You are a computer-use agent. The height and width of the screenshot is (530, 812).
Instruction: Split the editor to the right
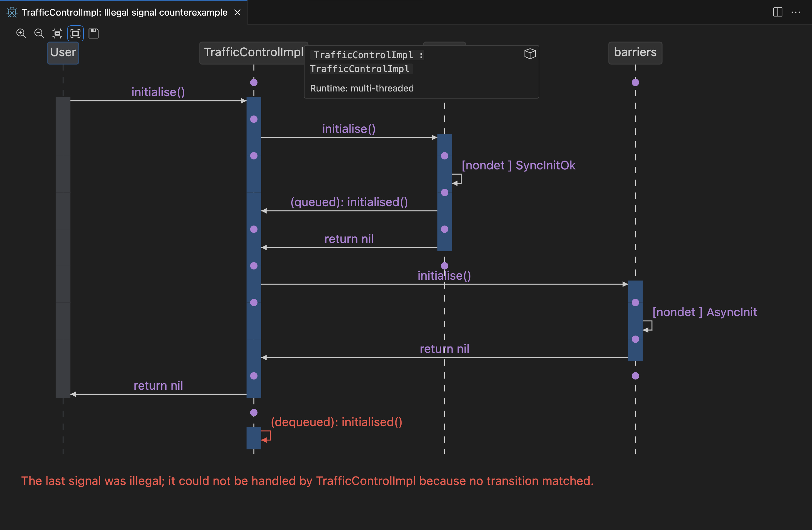(778, 12)
